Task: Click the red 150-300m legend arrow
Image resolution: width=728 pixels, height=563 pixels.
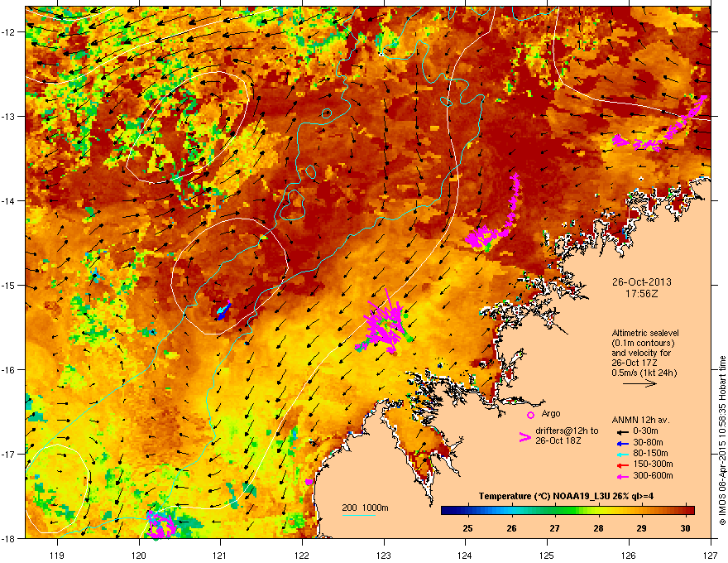Action: 622,464
